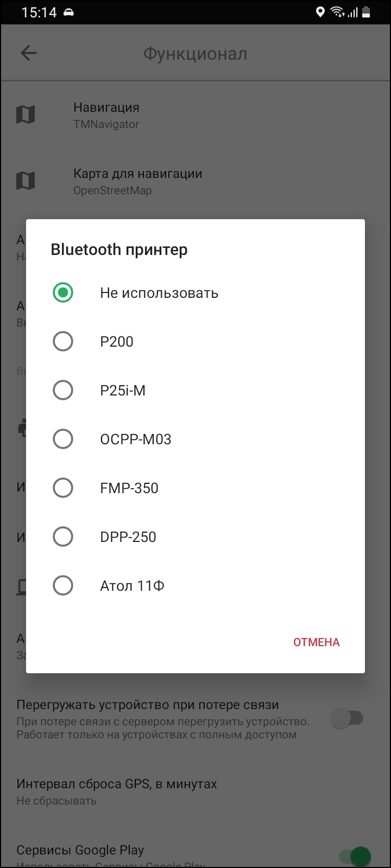391x868 pixels.
Task: Select the FMP-350 printer radio button
Action: [63, 488]
